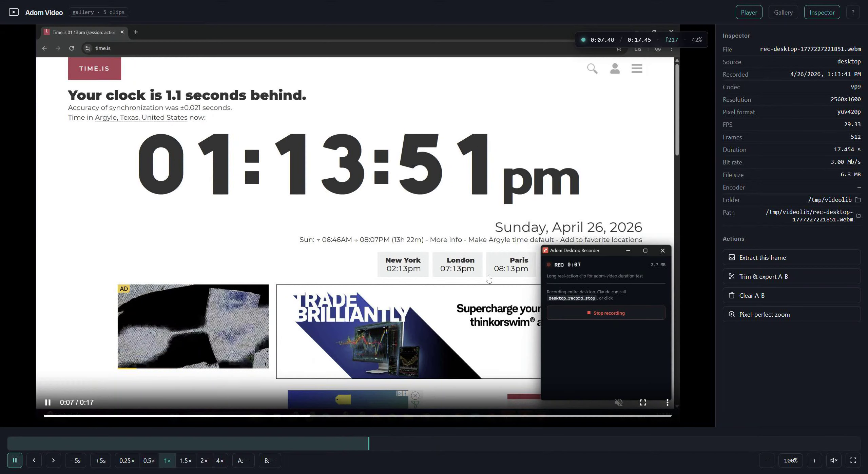Viewport: 868px width, 474px height.
Task: Increase zoom with the plus button
Action: (814, 460)
